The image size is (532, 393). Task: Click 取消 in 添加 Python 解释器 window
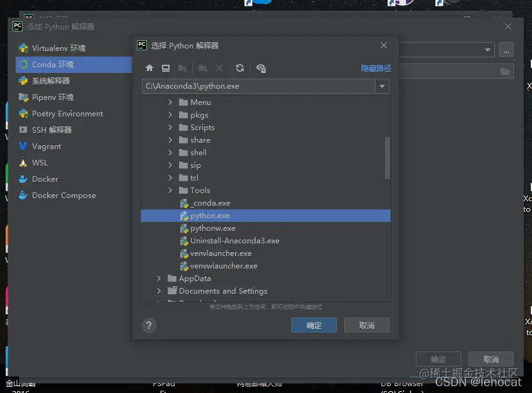coord(491,360)
